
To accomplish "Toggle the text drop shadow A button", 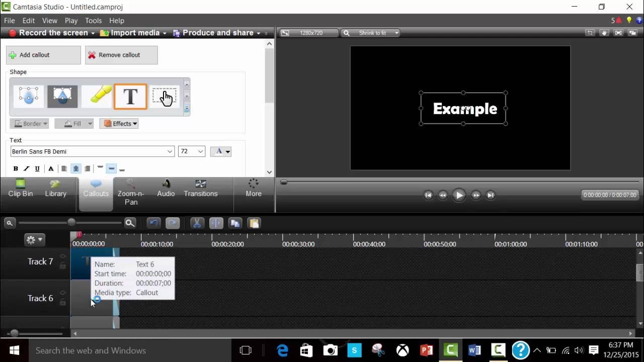I will pyautogui.click(x=51, y=169).
